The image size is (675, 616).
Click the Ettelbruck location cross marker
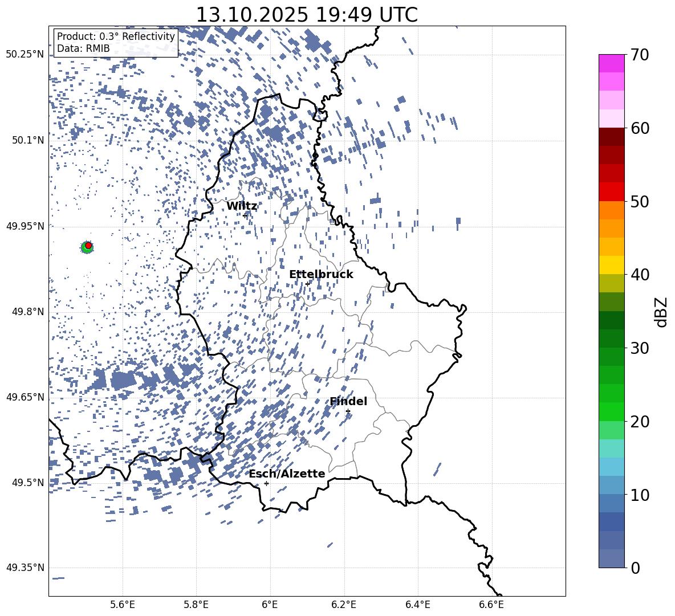click(307, 284)
